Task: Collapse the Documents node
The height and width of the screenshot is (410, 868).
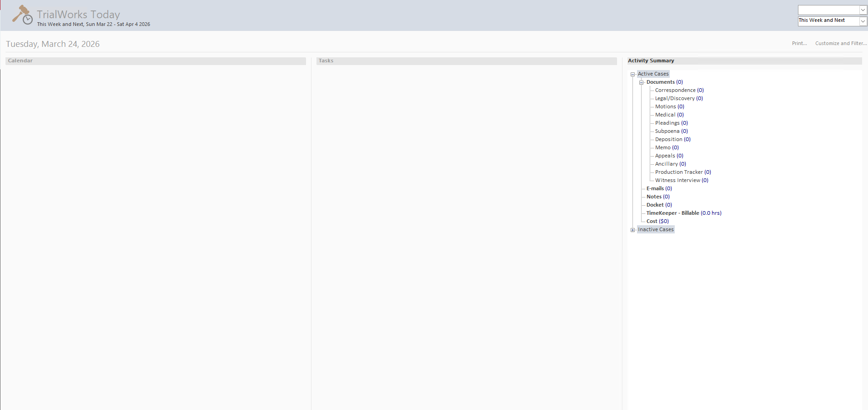Action: [x=642, y=82]
